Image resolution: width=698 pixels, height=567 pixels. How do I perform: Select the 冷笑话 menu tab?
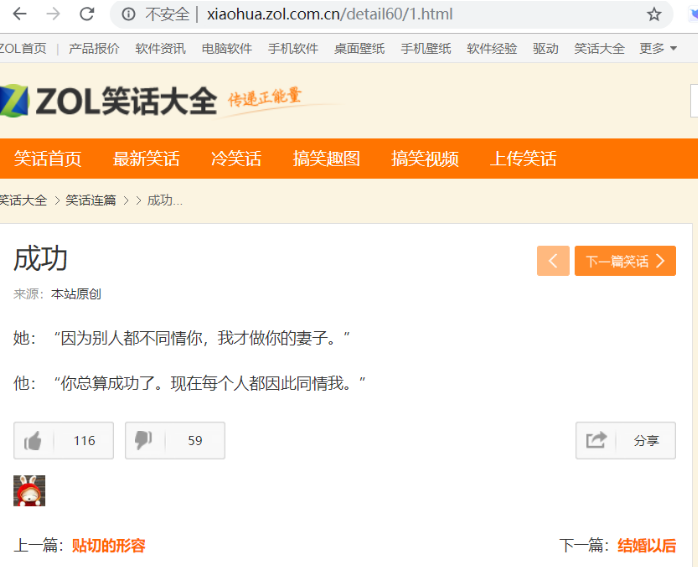point(236,158)
